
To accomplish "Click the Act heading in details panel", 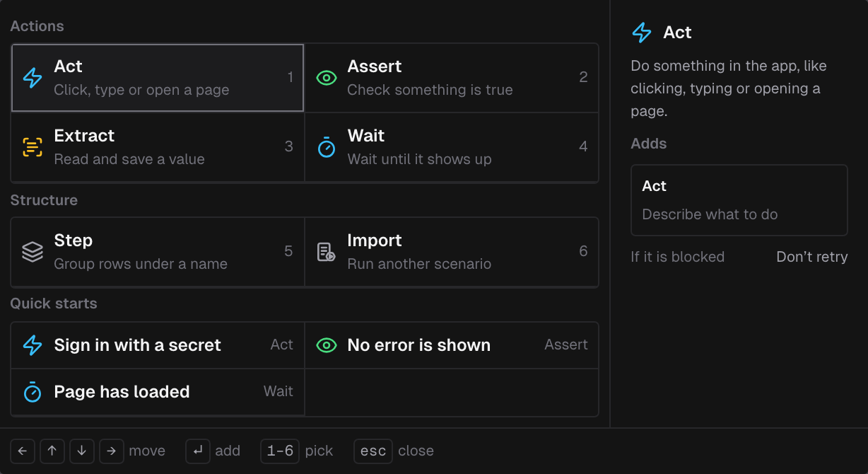I will 677,33.
